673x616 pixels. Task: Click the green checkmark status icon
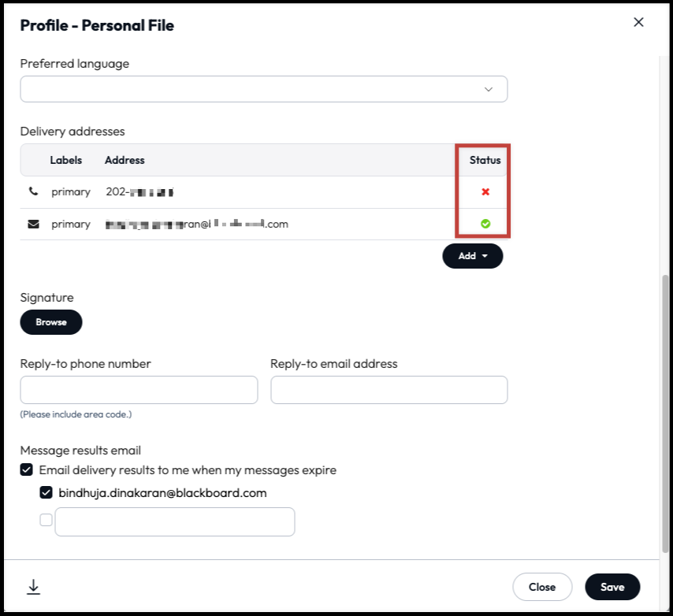pos(485,224)
